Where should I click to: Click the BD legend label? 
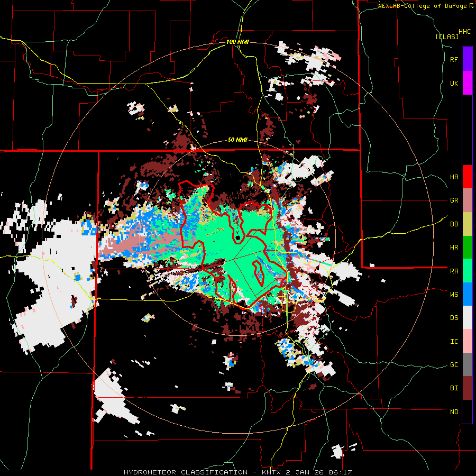click(x=454, y=224)
